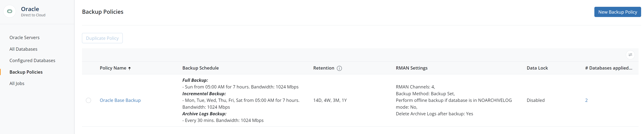
Task: Click the Oracle logo icon
Action: coord(10,11)
